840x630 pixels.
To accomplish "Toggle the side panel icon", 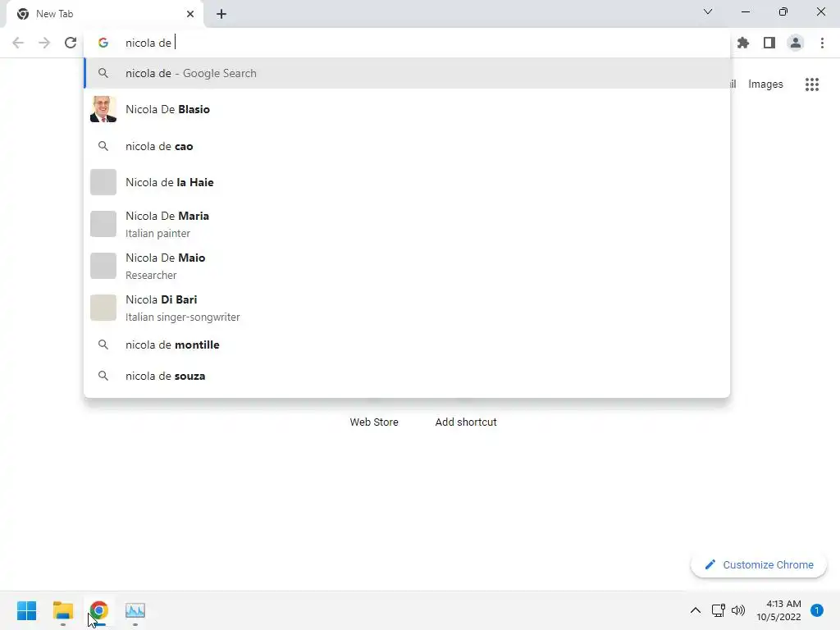I will tap(769, 43).
